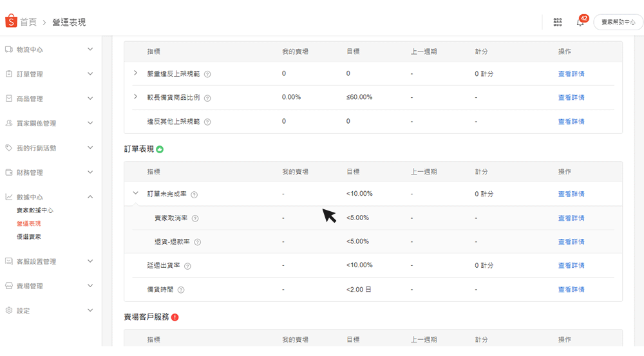Go to 首頁 breadcrumb link
The width and height of the screenshot is (644, 356).
click(x=28, y=23)
